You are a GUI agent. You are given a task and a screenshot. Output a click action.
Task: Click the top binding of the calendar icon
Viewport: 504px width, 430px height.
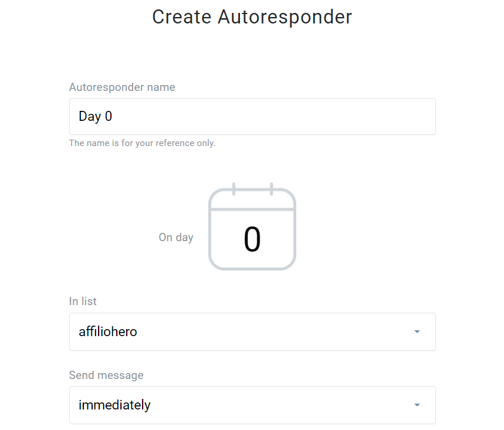point(252,189)
